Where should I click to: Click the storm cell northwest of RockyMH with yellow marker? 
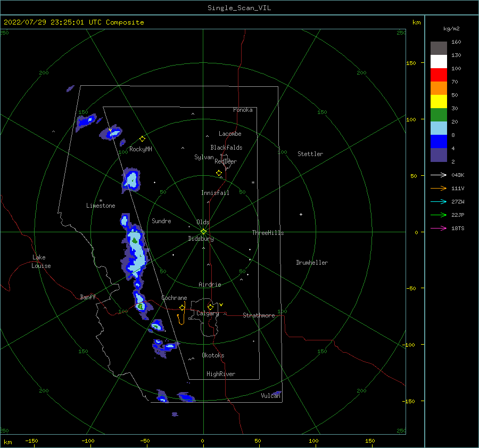coord(111,133)
